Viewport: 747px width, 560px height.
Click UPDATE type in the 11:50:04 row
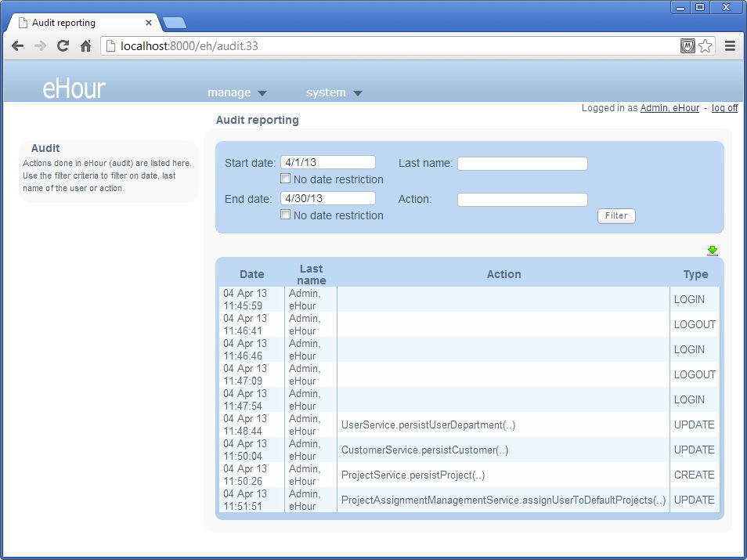tap(694, 450)
